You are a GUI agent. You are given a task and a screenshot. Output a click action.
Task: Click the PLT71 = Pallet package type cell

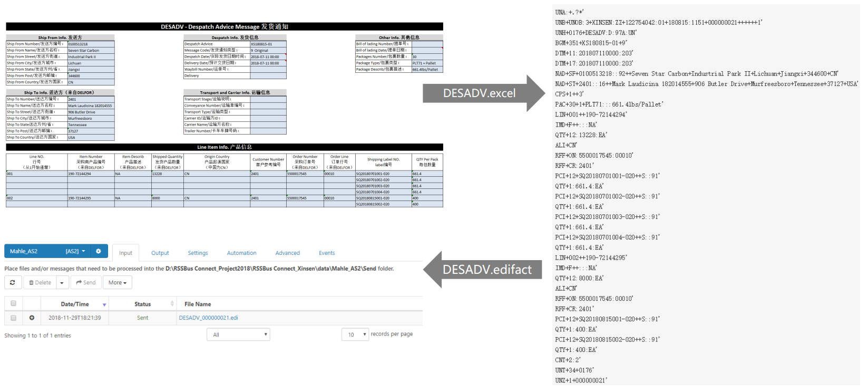pos(427,63)
